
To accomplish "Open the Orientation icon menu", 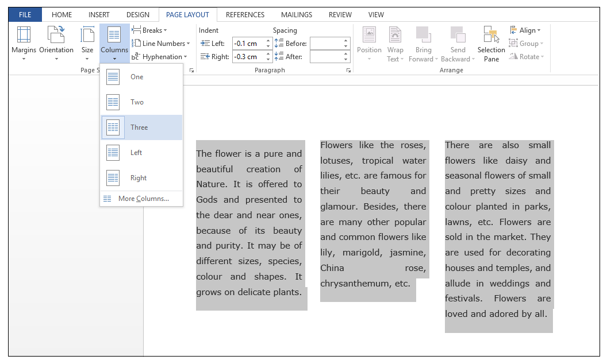I will 56,35.
